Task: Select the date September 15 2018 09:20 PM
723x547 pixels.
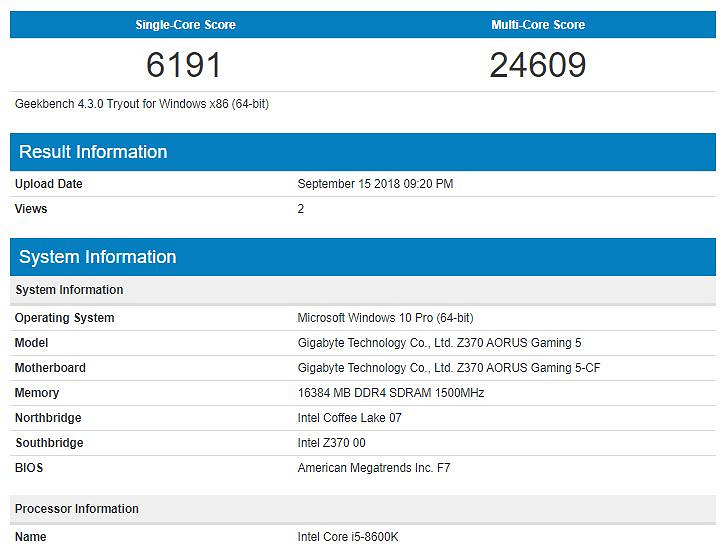Action: coord(375,184)
